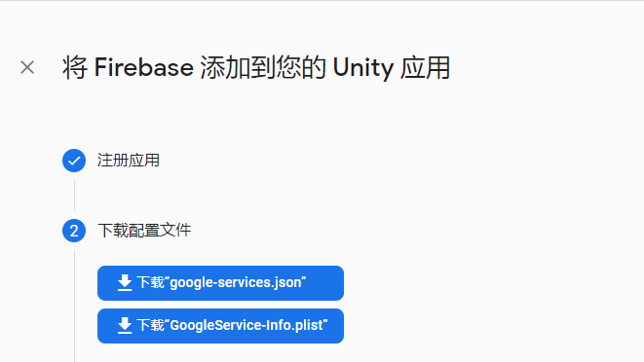644x362 pixels.
Task: Download the google-services.json config file
Action: [x=220, y=283]
